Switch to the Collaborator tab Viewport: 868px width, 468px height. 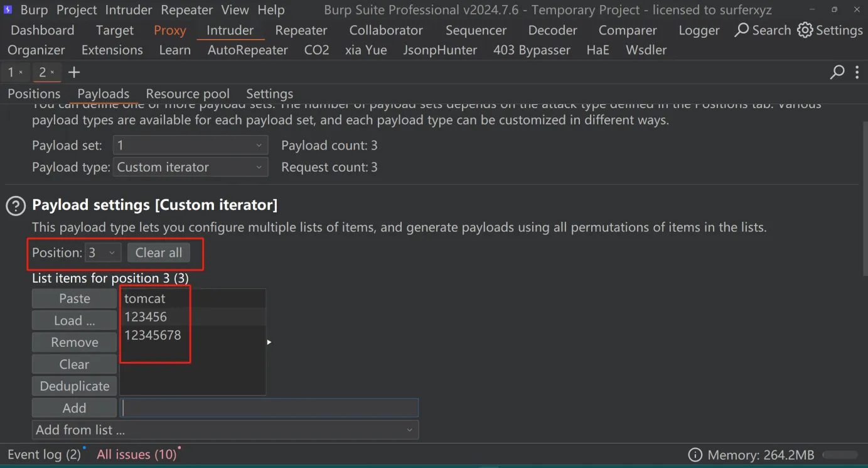[386, 30]
